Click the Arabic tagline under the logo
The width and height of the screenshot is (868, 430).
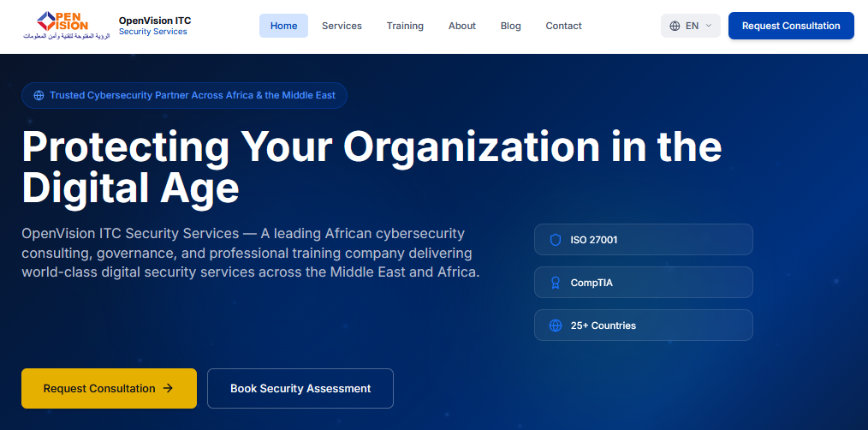(x=67, y=36)
